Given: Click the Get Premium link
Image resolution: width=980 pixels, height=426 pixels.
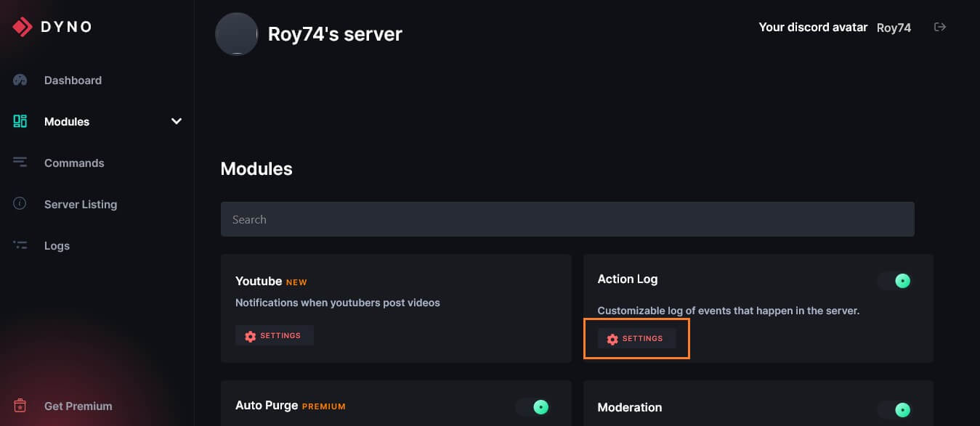Looking at the screenshot, I should (x=78, y=406).
